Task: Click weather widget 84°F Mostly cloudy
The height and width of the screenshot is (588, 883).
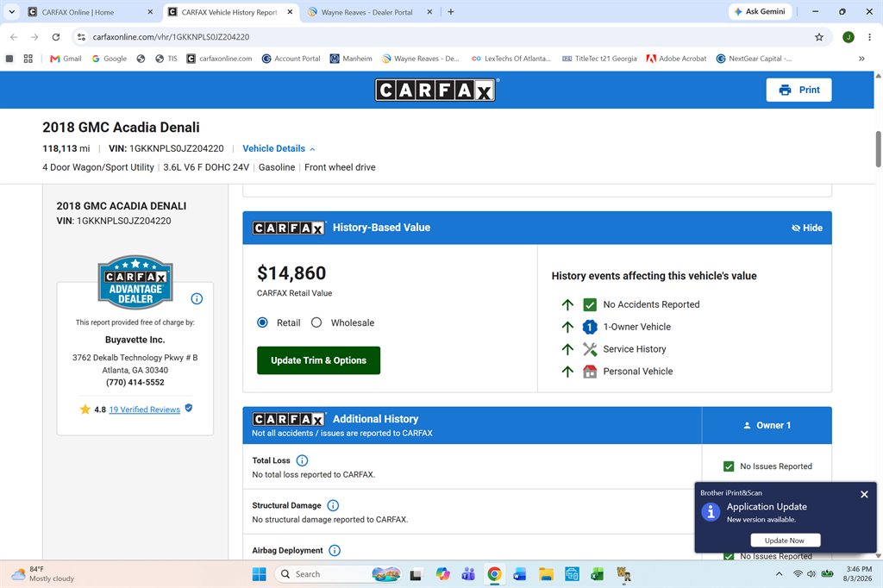Action: coord(43,574)
